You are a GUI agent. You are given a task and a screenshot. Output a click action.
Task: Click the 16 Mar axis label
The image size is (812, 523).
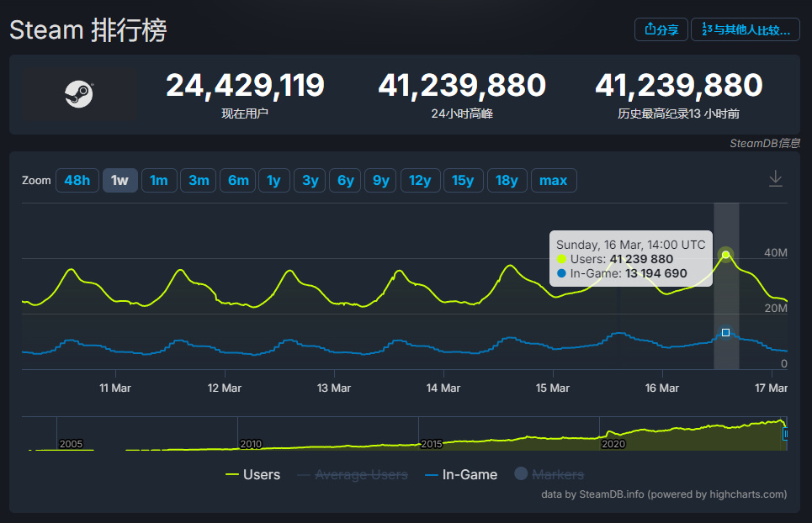click(x=662, y=388)
